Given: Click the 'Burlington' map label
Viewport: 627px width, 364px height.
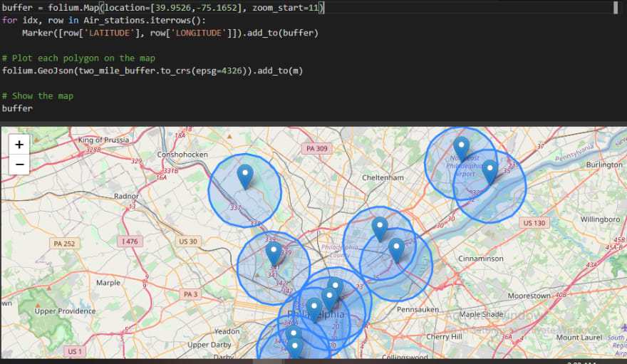Looking at the screenshot, I should (x=604, y=165).
